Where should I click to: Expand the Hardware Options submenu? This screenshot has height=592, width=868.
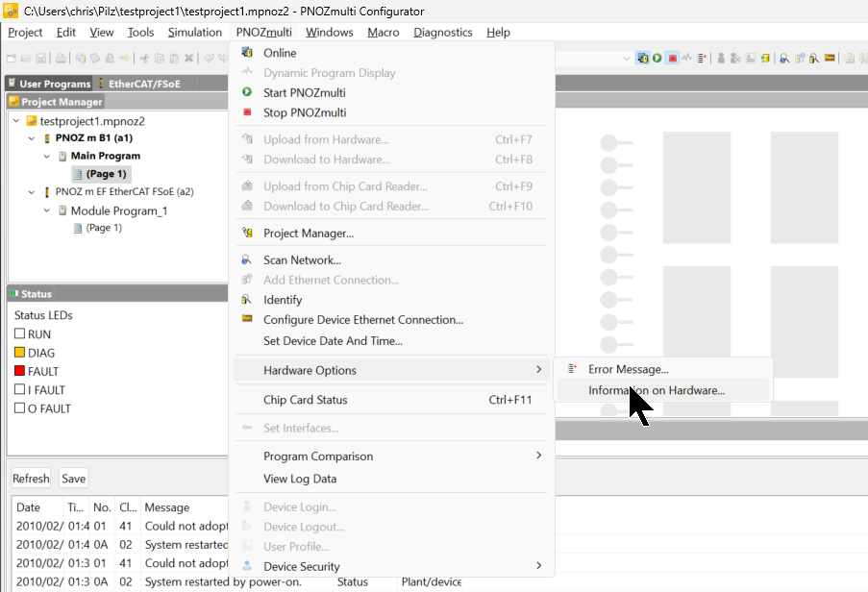coord(391,370)
